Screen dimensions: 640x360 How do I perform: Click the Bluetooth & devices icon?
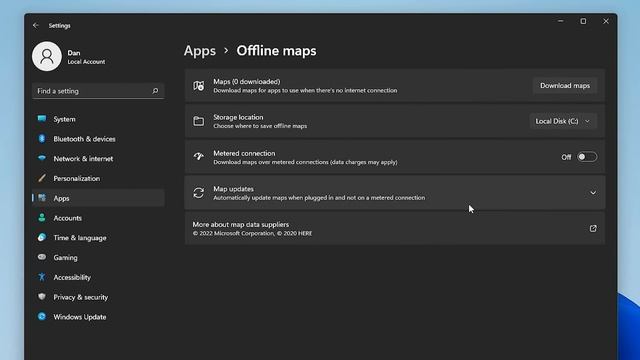coord(42,138)
